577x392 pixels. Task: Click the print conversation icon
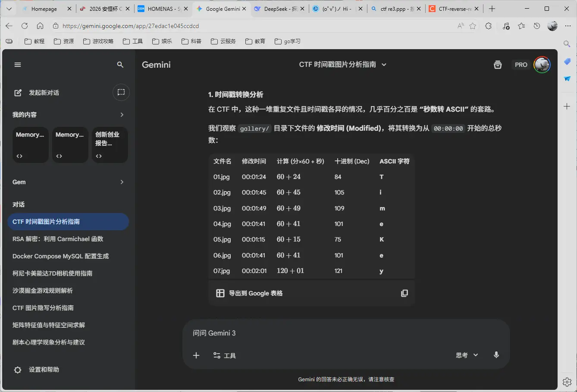pyautogui.click(x=497, y=64)
